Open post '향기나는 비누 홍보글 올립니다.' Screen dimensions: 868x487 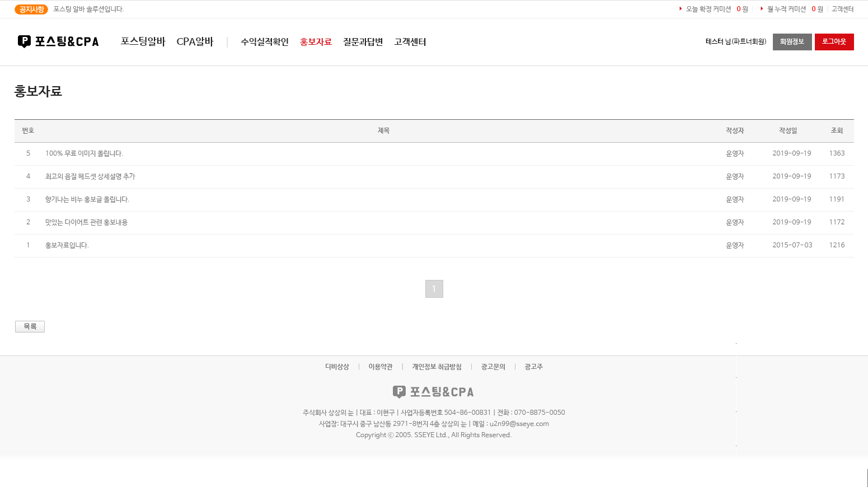(87, 199)
